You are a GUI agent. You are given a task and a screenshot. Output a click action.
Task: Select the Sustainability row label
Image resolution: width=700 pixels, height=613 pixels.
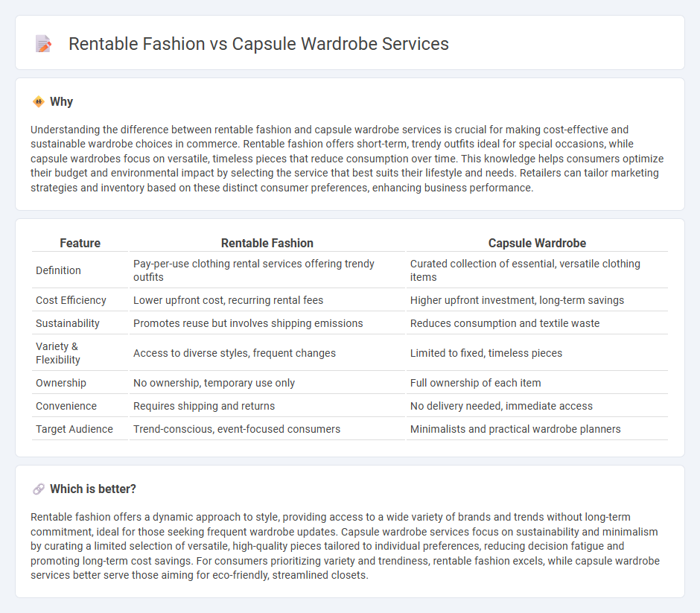[x=68, y=323]
